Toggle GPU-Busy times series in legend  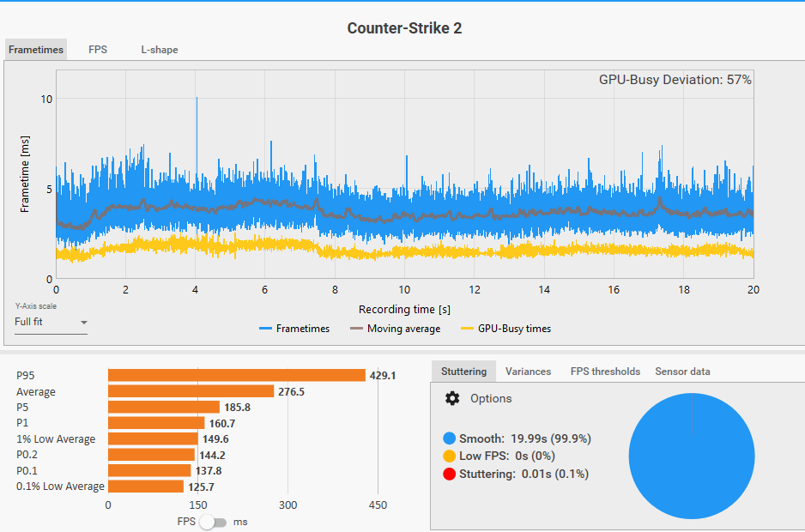(506, 329)
